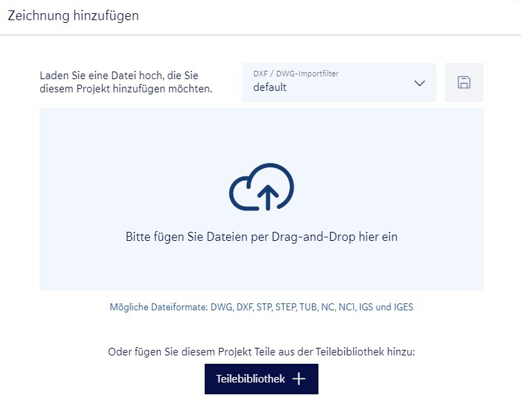
Task: Click the 'Mögliche Dateiformate' formats line
Action: (x=261, y=307)
